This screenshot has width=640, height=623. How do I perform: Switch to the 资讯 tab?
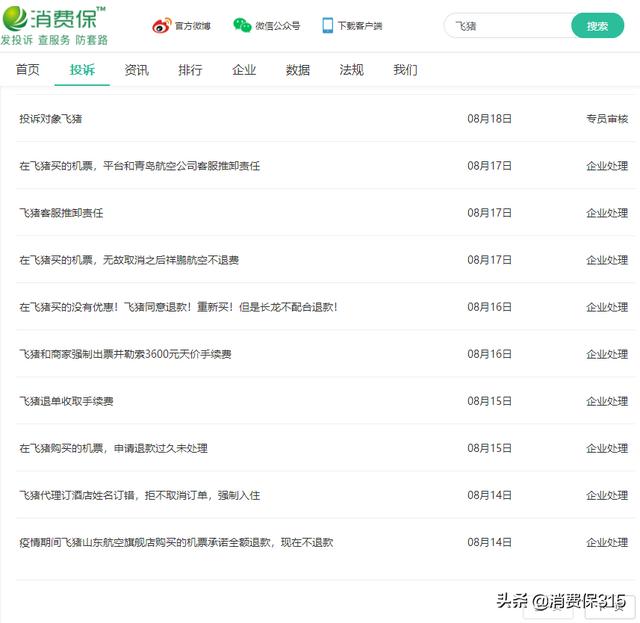click(x=136, y=70)
